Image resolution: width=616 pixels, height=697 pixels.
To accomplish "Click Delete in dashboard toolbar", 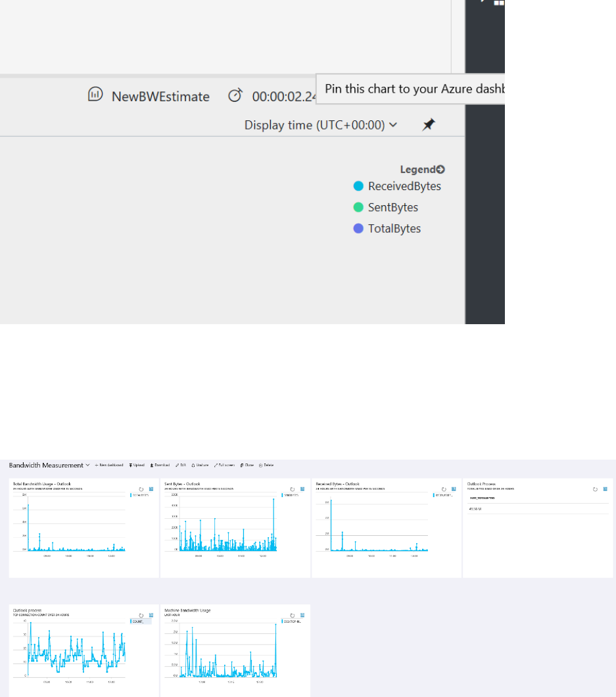I will [x=266, y=465].
